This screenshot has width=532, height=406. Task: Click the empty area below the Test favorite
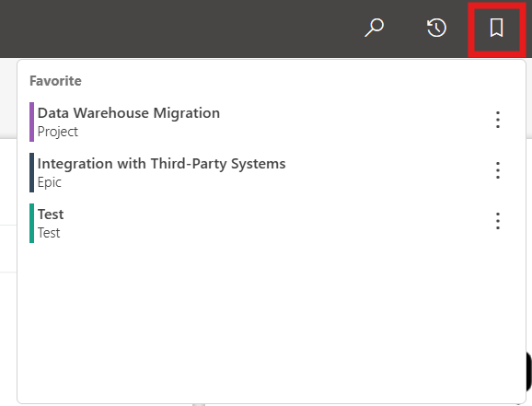point(272,322)
